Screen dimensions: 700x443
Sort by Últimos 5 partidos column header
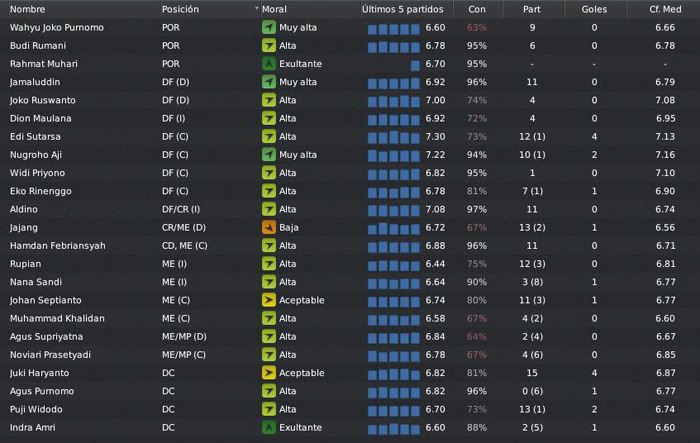[x=402, y=9]
